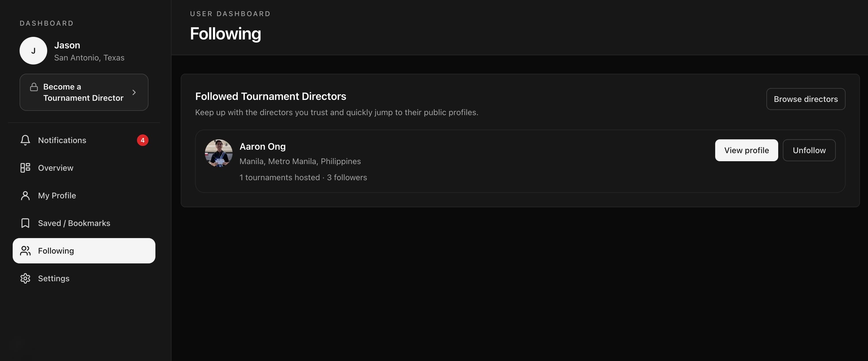Screen dimensions: 868x361
Task: Go to the Overview section
Action: tap(84, 168)
